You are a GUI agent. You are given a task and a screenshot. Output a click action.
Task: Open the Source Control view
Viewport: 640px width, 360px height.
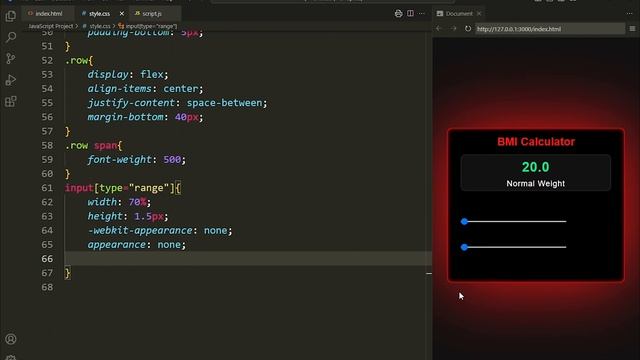point(11,59)
